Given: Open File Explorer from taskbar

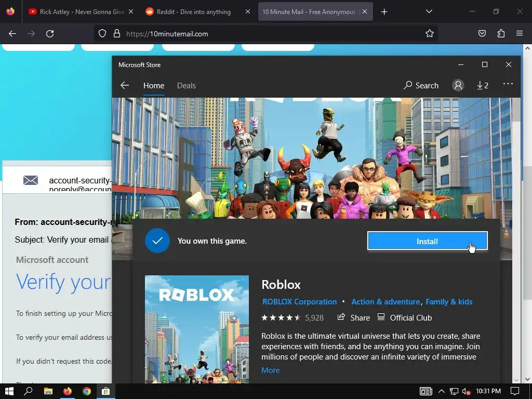Looking at the screenshot, I should pyautogui.click(x=48, y=392).
